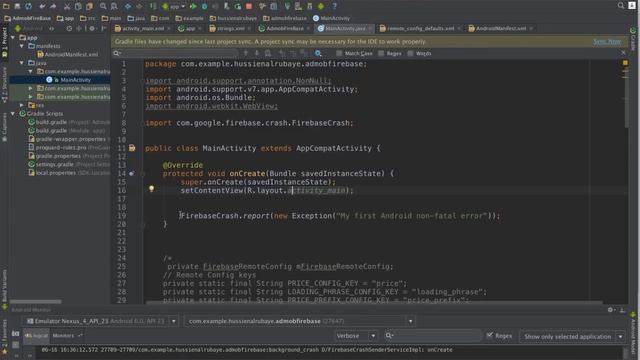Viewport: 640px width, 360px height.
Task: Click the search everywhere magnifier icon
Action: (621, 5)
